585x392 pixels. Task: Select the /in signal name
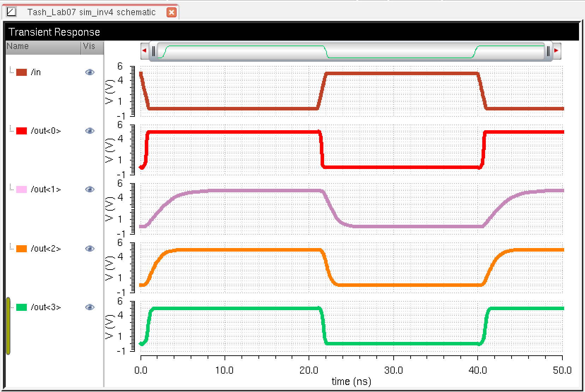tap(36, 72)
